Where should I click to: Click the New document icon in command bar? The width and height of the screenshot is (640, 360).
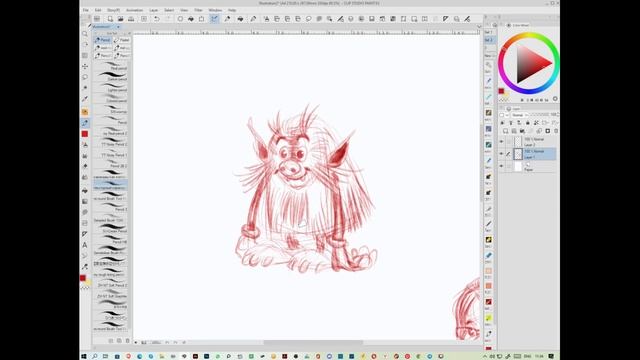[x=110, y=19]
